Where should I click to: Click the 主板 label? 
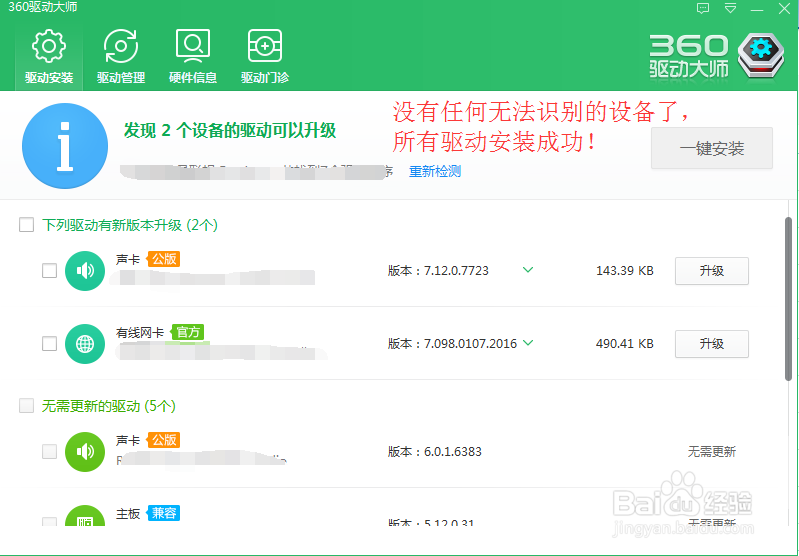point(128,513)
